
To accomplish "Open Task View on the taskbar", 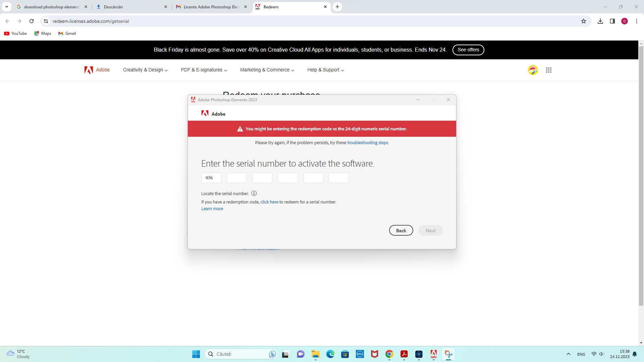I will (285, 354).
